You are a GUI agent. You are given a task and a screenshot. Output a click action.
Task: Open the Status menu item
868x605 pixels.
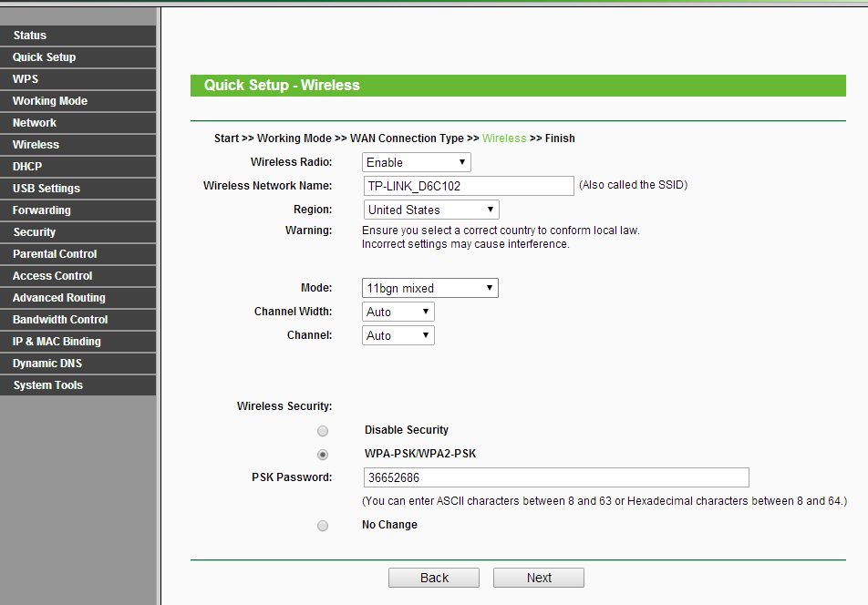pos(77,36)
